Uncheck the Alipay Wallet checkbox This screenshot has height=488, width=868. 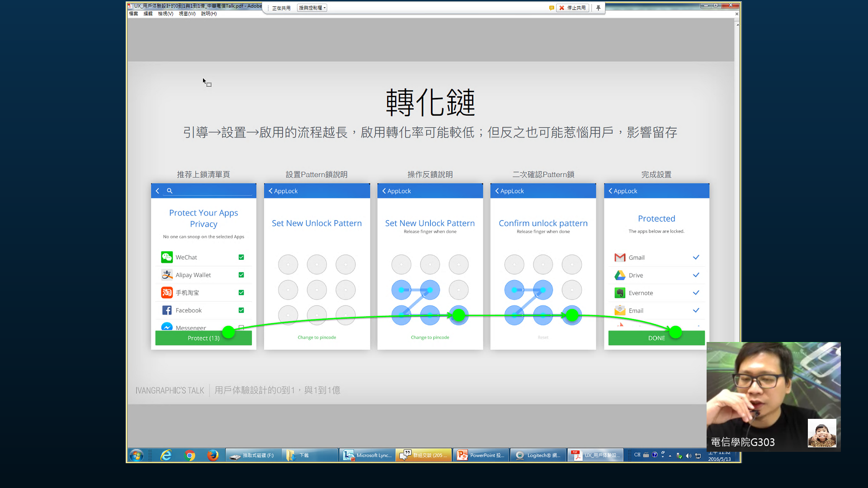tap(241, 275)
